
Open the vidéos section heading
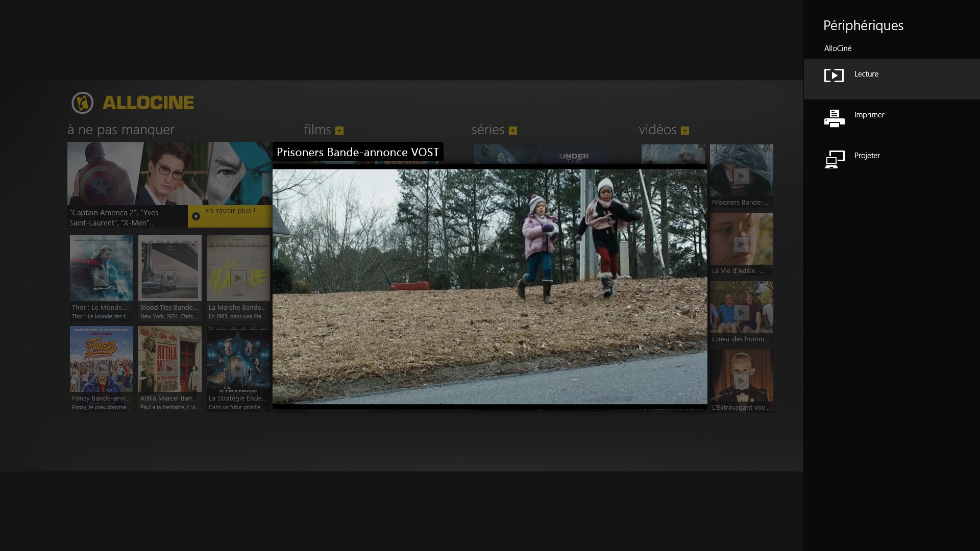pos(657,130)
